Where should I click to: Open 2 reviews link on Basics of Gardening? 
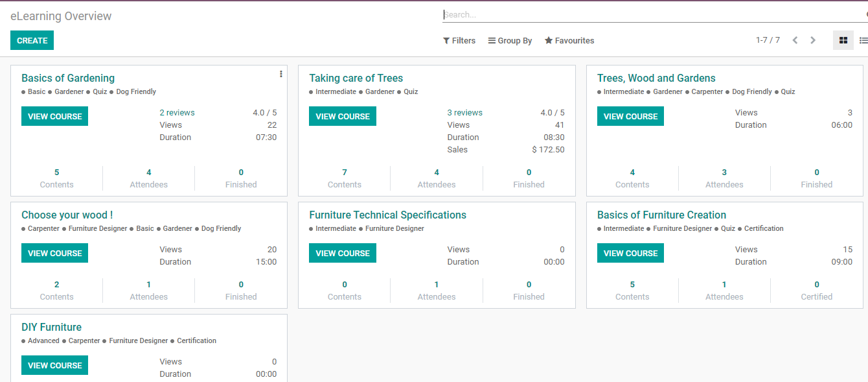tap(177, 112)
